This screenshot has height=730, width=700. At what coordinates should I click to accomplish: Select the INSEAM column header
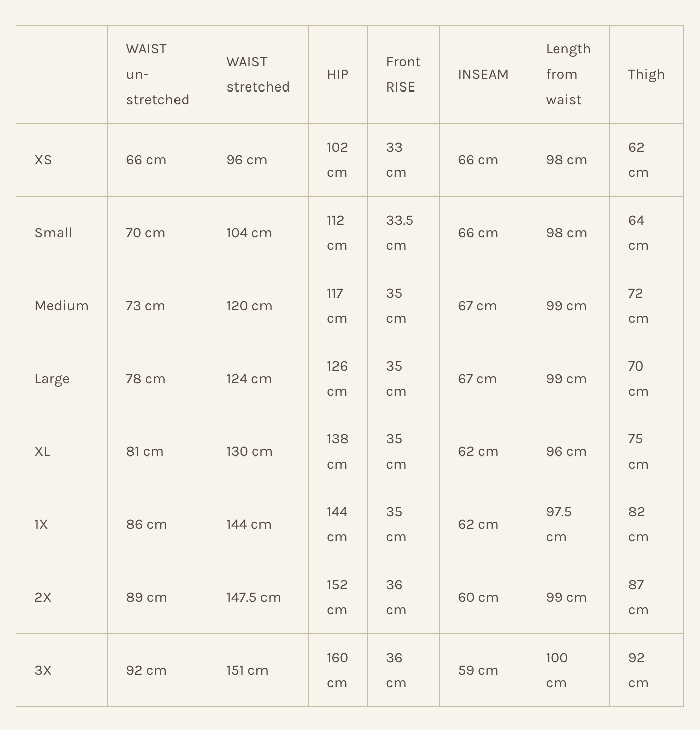[x=483, y=74]
